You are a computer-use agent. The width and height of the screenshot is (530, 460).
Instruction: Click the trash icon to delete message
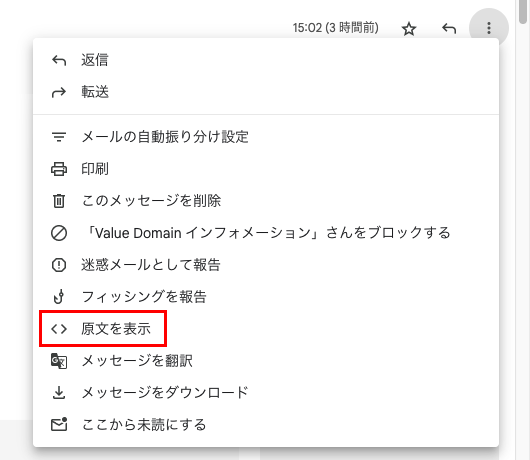click(x=59, y=201)
